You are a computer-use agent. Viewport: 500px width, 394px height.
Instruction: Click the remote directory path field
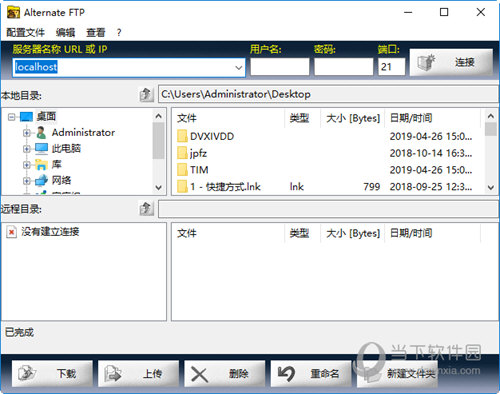[x=328, y=209]
